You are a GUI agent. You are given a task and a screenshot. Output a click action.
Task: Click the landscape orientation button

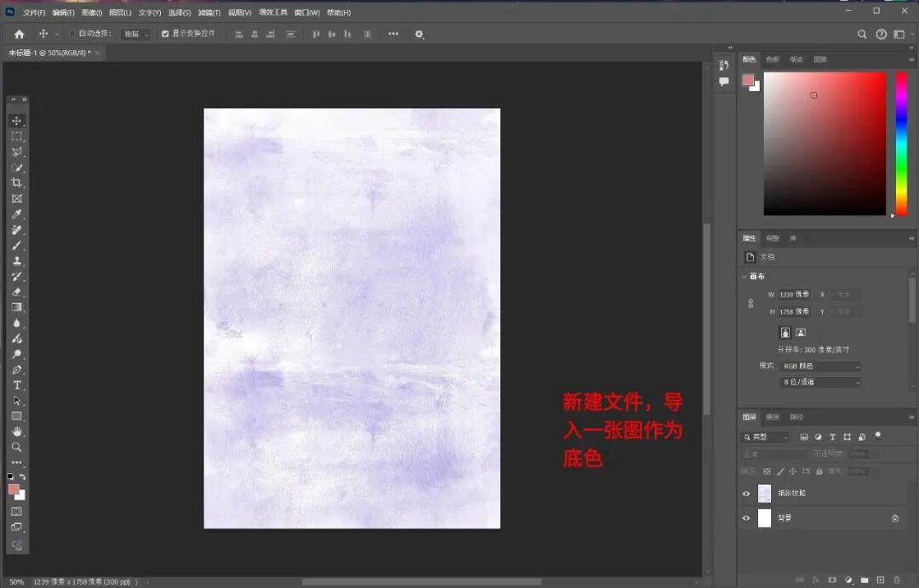point(801,333)
